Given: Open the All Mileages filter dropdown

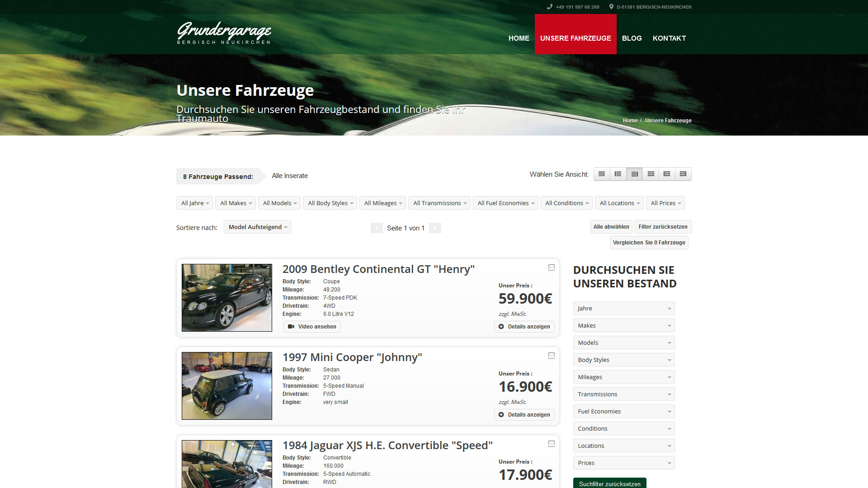Looking at the screenshot, I should pos(382,203).
